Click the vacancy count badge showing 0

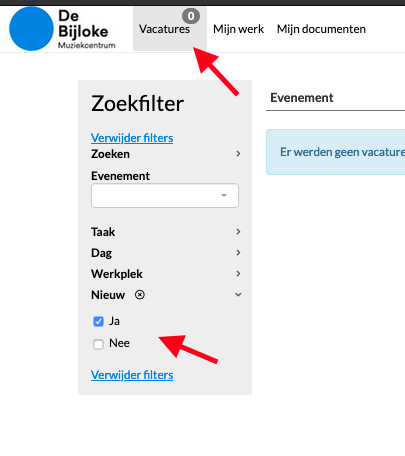click(x=191, y=16)
